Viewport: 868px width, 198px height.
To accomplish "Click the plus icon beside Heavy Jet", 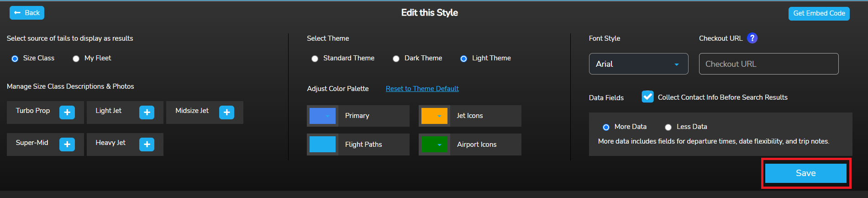I will 147,144.
